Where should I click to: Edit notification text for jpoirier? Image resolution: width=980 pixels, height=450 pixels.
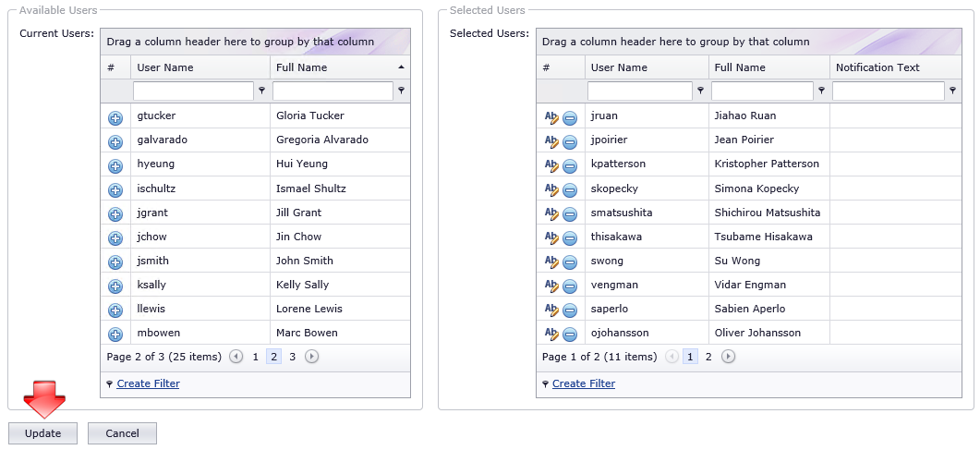point(551,140)
